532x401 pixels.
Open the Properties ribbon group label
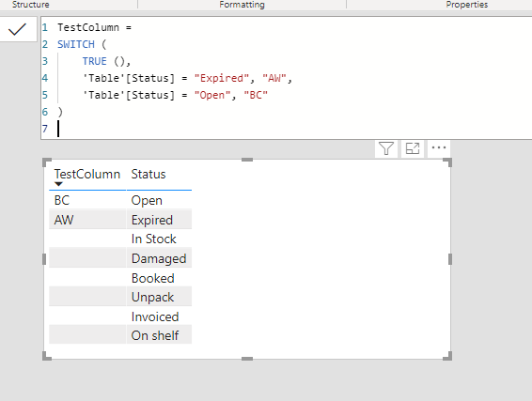pyautogui.click(x=467, y=5)
